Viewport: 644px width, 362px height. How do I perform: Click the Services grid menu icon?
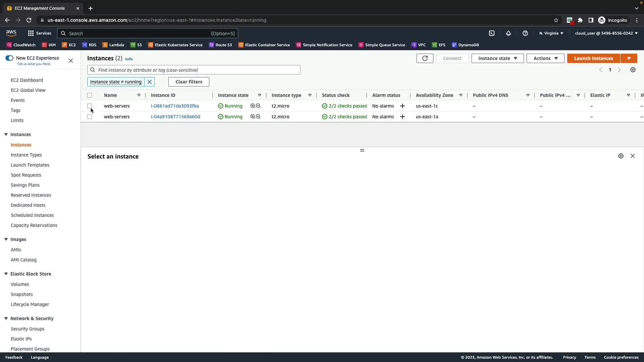tap(31, 33)
